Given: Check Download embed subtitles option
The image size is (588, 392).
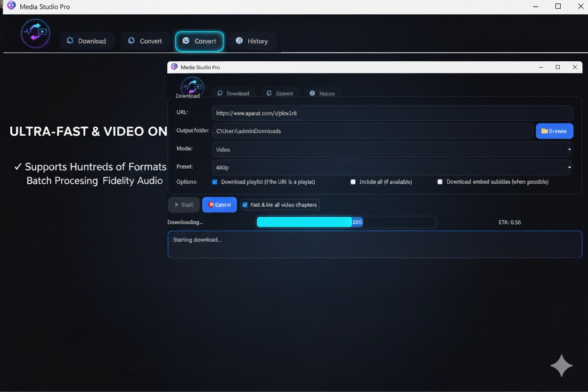Looking at the screenshot, I should pyautogui.click(x=440, y=181).
